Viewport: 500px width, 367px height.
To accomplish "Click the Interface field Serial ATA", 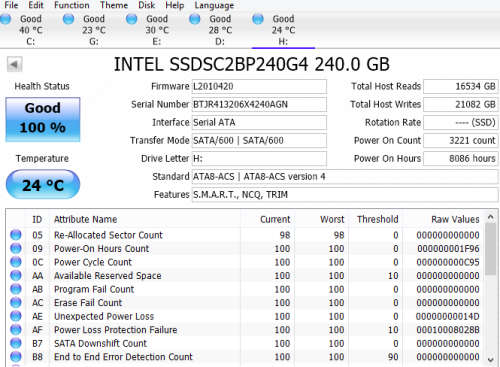I will [259, 122].
